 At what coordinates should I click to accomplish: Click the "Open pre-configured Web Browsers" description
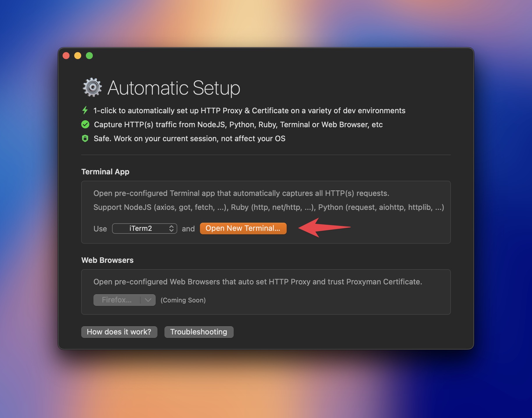(258, 282)
